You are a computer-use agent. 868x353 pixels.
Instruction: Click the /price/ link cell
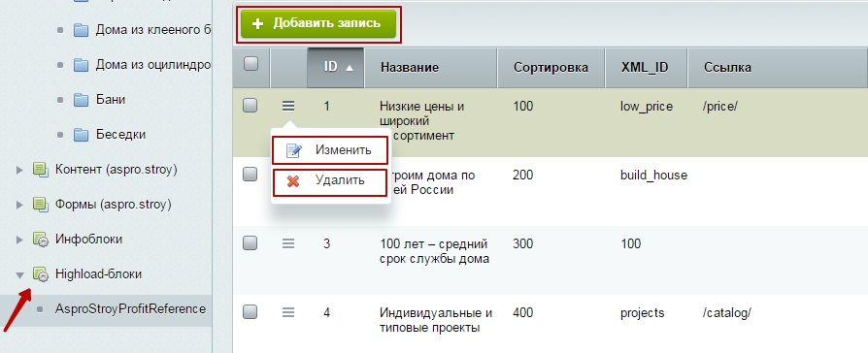(x=720, y=107)
